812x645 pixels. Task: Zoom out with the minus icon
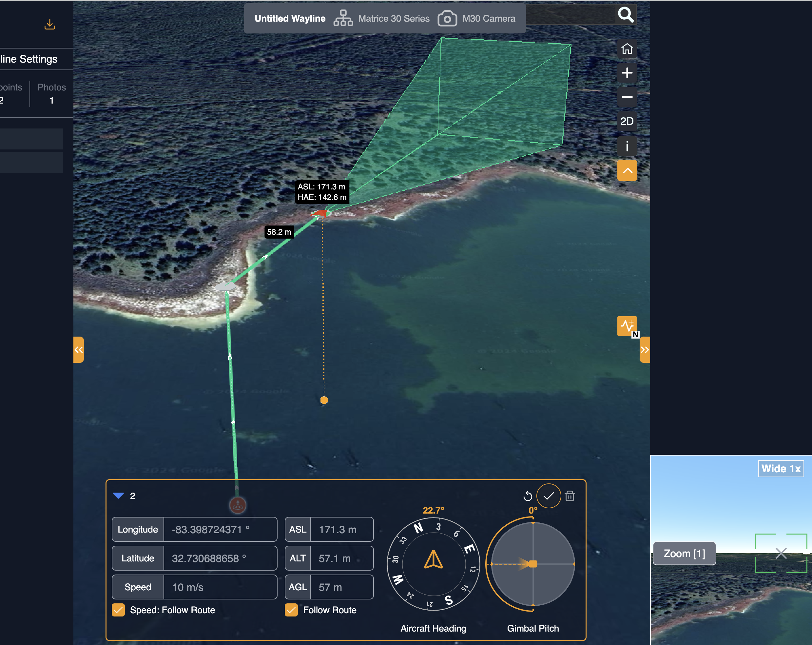[x=627, y=97]
